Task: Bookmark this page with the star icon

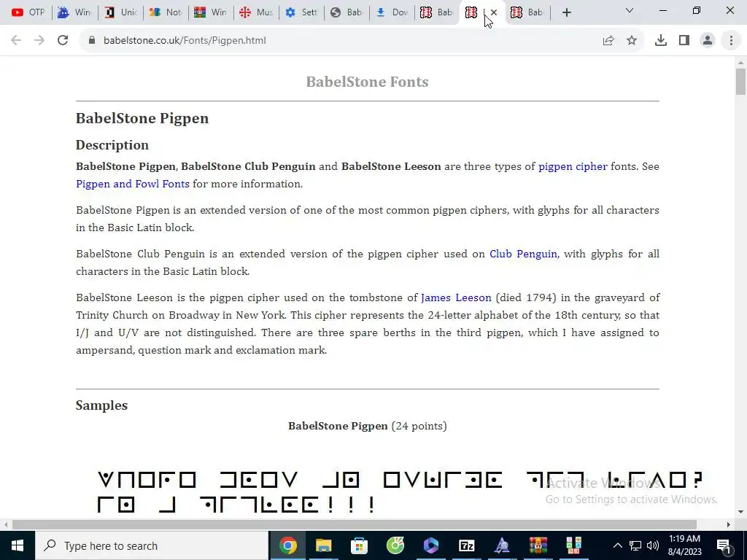Action: (x=632, y=41)
